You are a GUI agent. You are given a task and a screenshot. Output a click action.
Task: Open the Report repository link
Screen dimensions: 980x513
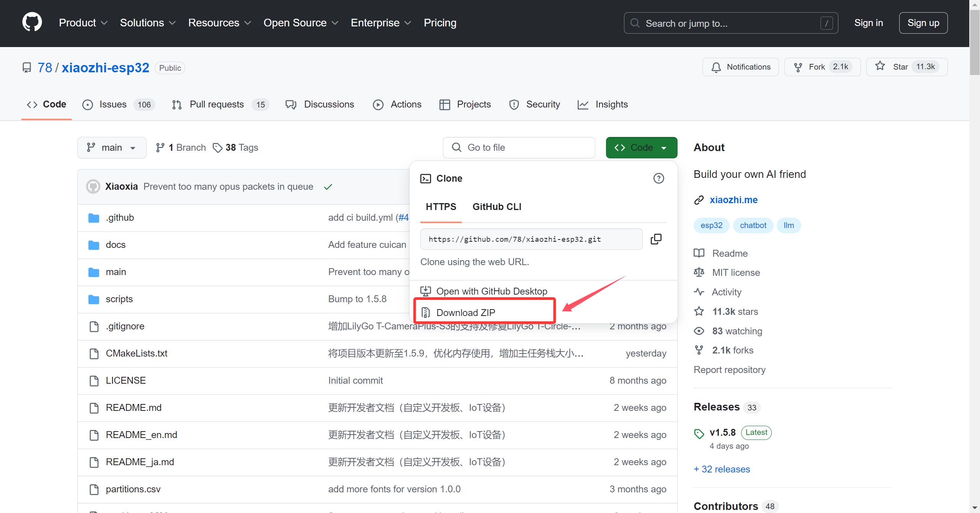[730, 370]
